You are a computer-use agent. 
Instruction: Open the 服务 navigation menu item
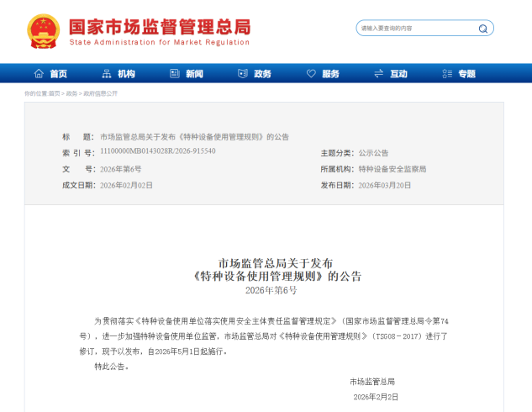pyautogui.click(x=330, y=74)
